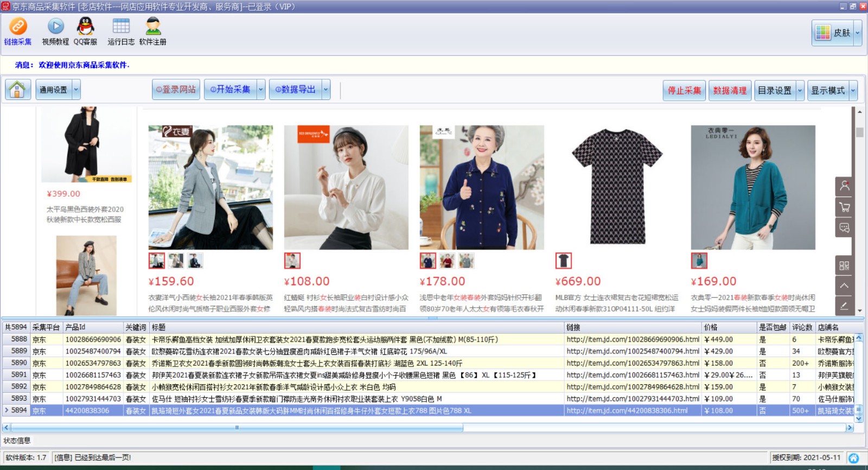Open the 链接采集 link collection tool
This screenshot has width=868, height=470.
[18, 31]
